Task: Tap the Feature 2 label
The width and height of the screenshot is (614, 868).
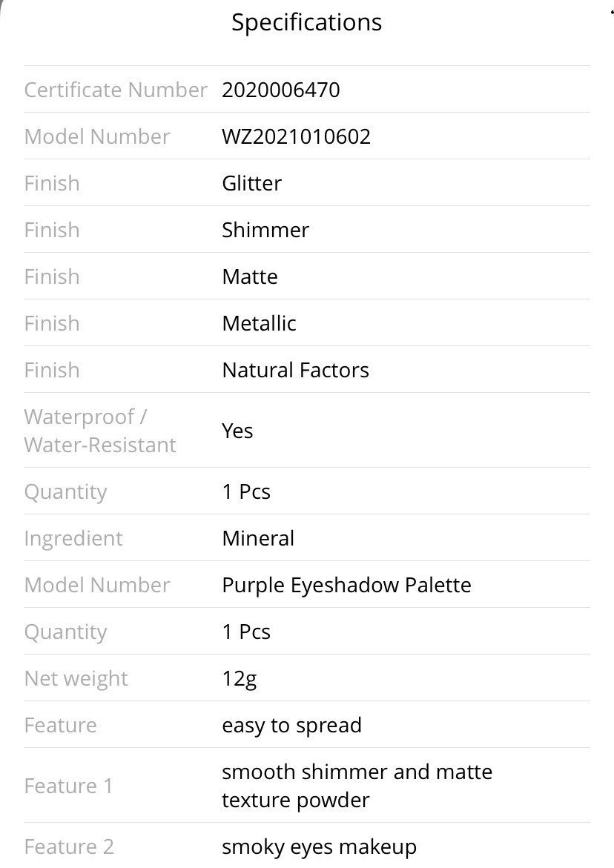Action: (x=69, y=847)
